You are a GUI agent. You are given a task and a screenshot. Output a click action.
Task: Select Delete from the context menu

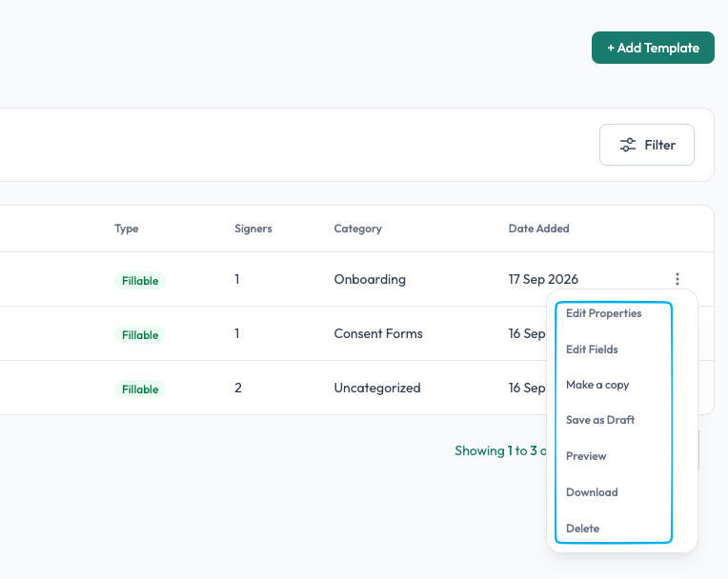(582, 529)
